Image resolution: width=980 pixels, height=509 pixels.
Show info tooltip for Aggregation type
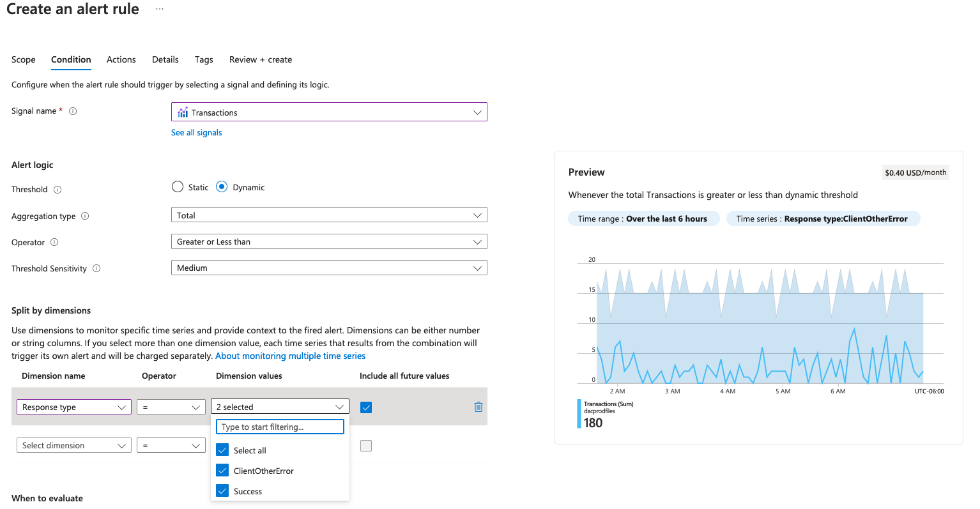[85, 216]
